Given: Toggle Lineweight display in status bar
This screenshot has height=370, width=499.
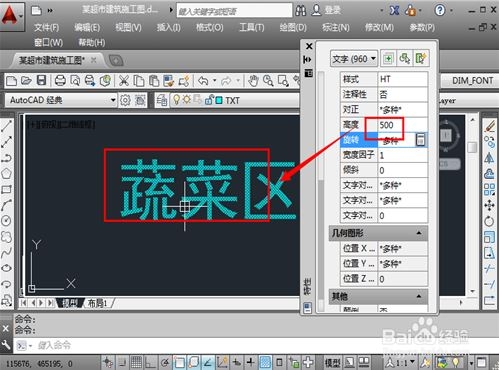Looking at the screenshot, I should (251, 362).
